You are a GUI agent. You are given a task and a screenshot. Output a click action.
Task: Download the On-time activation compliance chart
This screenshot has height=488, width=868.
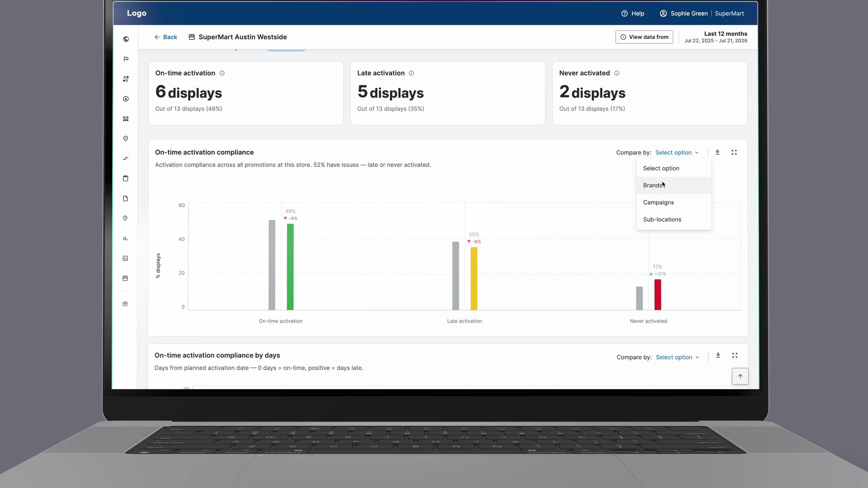click(717, 152)
